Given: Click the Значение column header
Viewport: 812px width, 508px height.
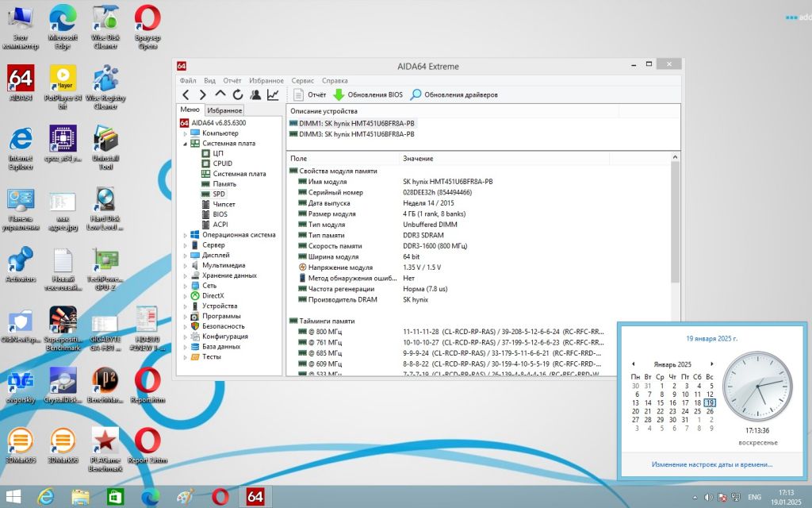Looking at the screenshot, I should click(505, 158).
